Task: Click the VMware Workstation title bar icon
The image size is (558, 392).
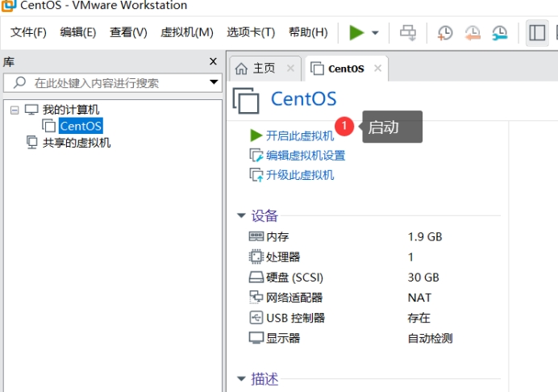Action: [x=9, y=5]
